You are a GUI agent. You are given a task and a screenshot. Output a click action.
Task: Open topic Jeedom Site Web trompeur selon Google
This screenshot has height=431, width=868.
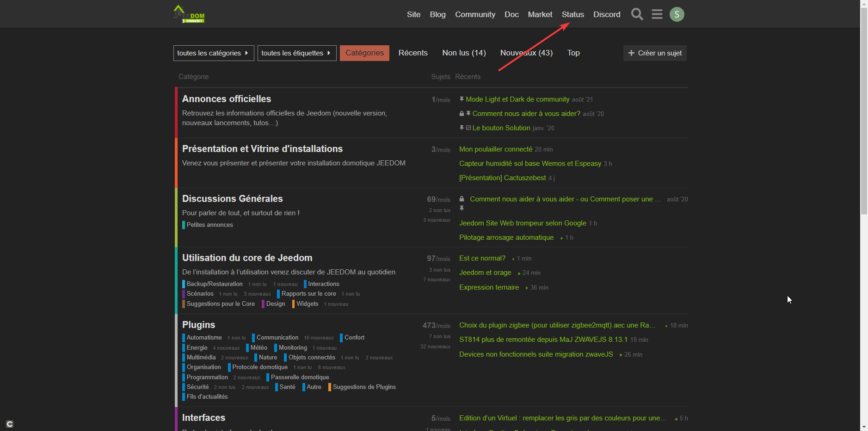click(x=523, y=223)
